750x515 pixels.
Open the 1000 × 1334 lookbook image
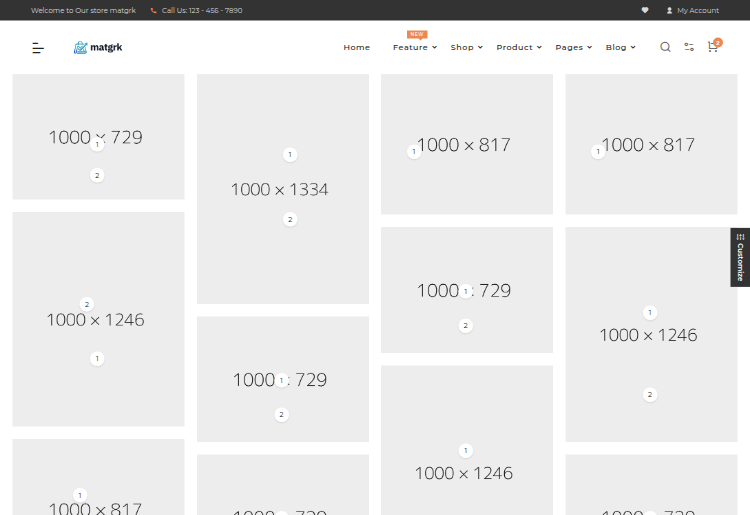point(283,189)
